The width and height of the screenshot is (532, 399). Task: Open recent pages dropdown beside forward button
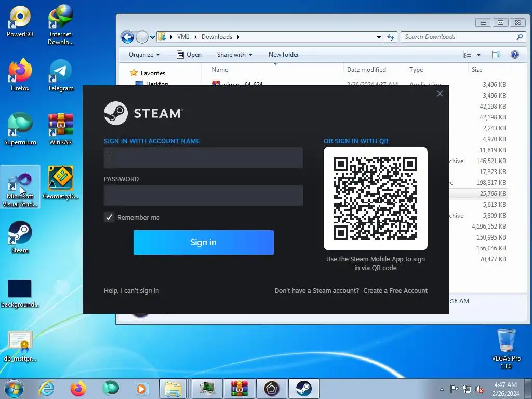pyautogui.click(x=152, y=37)
